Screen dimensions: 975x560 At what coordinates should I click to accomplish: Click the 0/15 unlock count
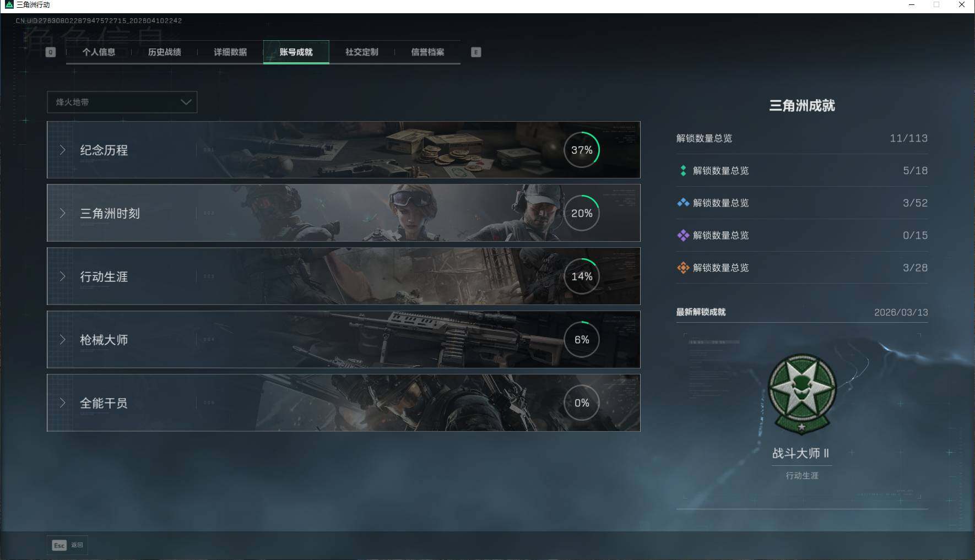[x=916, y=236]
